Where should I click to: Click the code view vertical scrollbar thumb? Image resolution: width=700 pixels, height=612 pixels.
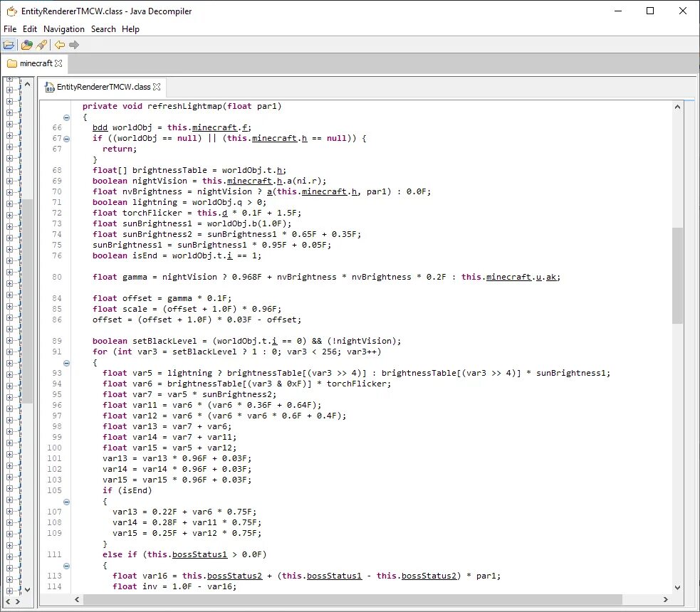677,275
